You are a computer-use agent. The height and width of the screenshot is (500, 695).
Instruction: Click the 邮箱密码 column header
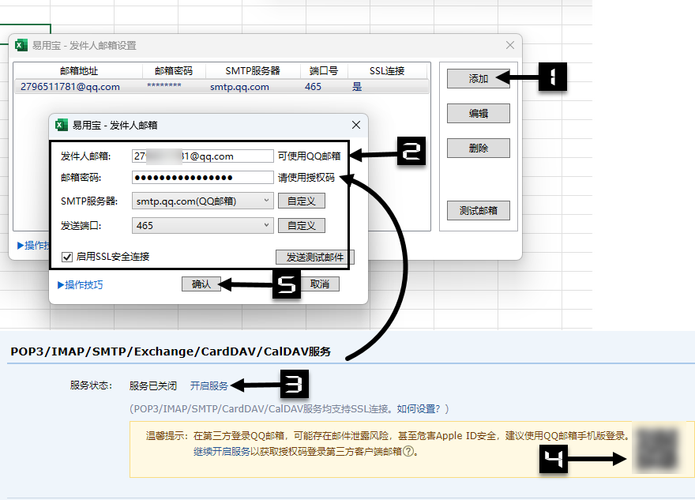click(173, 71)
